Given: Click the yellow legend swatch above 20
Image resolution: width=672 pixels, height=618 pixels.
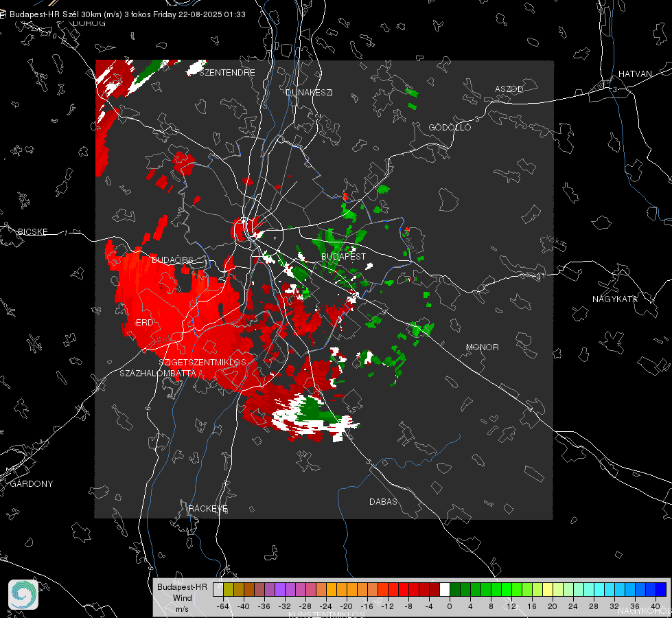Looking at the screenshot, I should (548, 589).
